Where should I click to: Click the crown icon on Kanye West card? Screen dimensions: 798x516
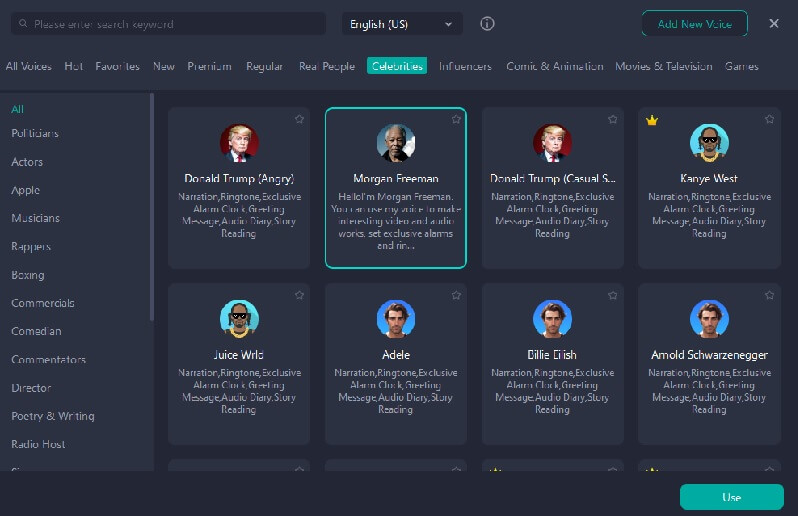[x=652, y=120]
